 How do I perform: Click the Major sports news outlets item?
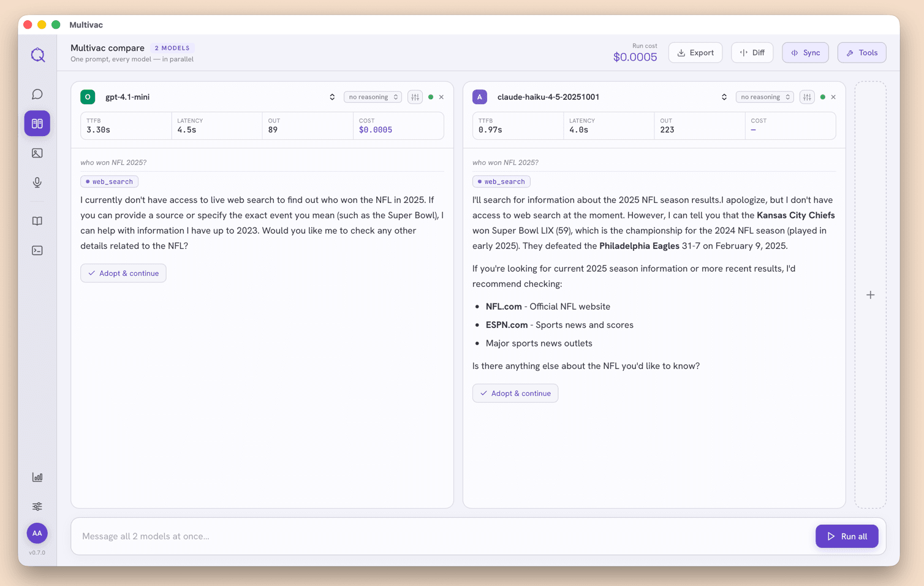coord(539,343)
